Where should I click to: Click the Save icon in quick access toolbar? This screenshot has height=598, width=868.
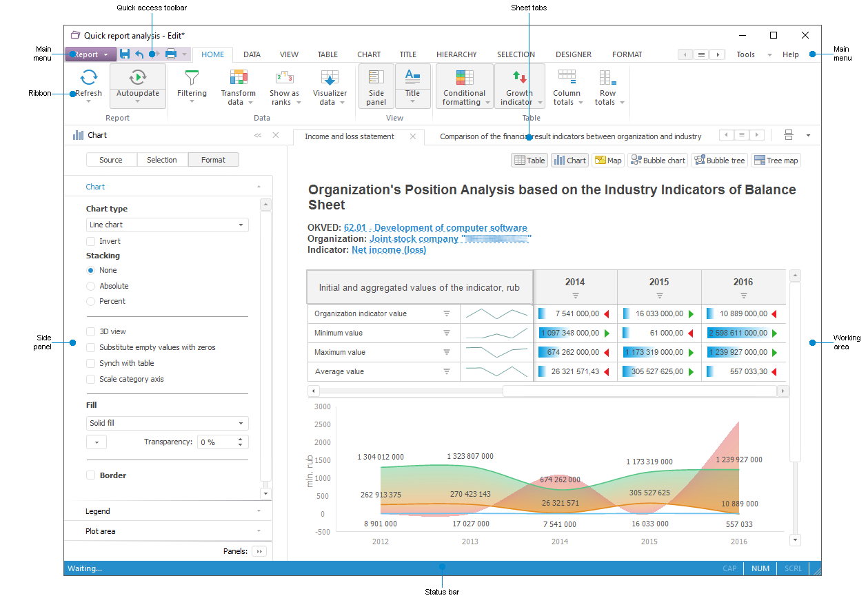tap(125, 54)
